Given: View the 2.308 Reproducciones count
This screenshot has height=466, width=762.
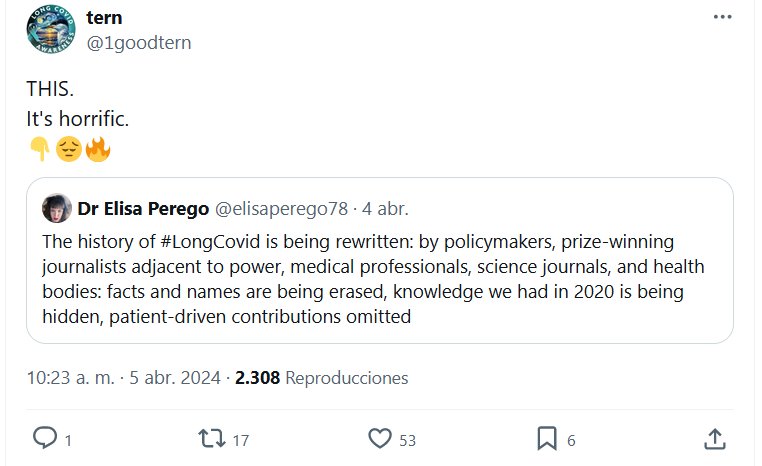Looking at the screenshot, I should pos(321,378).
